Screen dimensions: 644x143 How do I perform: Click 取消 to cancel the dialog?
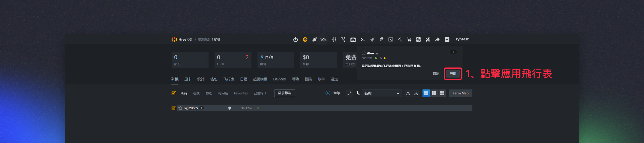[436, 74]
